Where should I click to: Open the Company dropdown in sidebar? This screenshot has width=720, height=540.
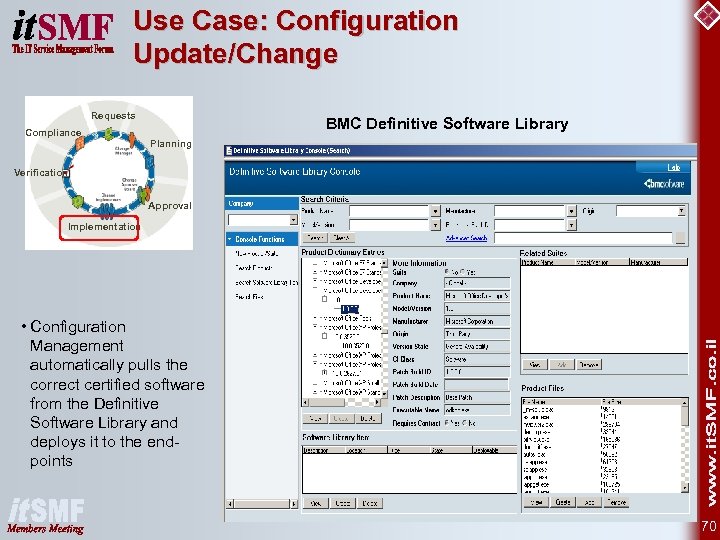pos(293,220)
